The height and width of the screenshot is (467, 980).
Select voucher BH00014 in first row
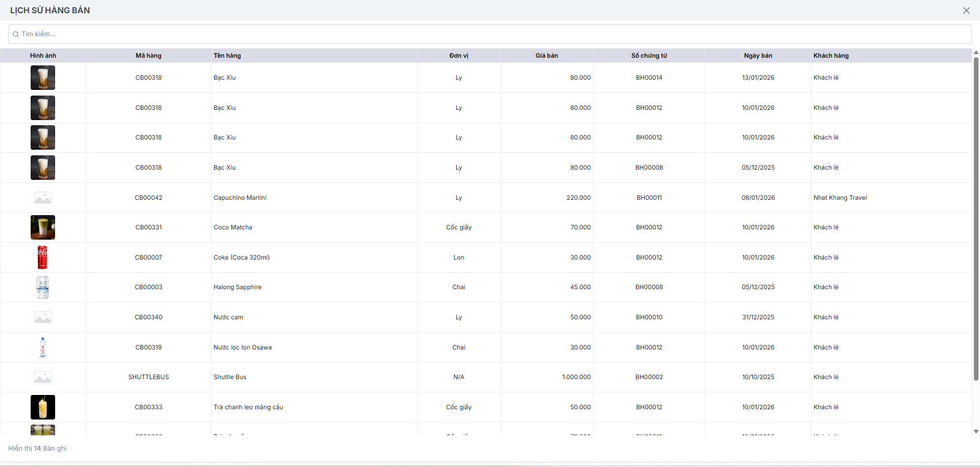[649, 78]
